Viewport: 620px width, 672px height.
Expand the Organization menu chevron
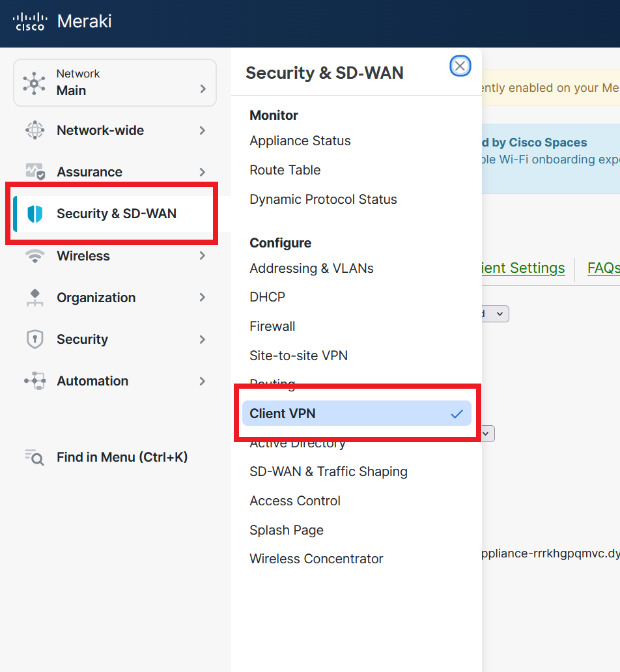click(203, 297)
